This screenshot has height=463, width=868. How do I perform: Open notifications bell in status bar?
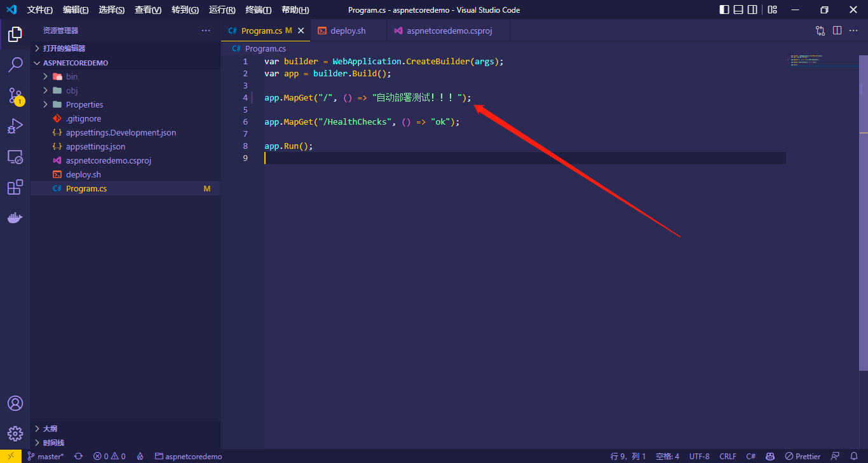coord(854,456)
